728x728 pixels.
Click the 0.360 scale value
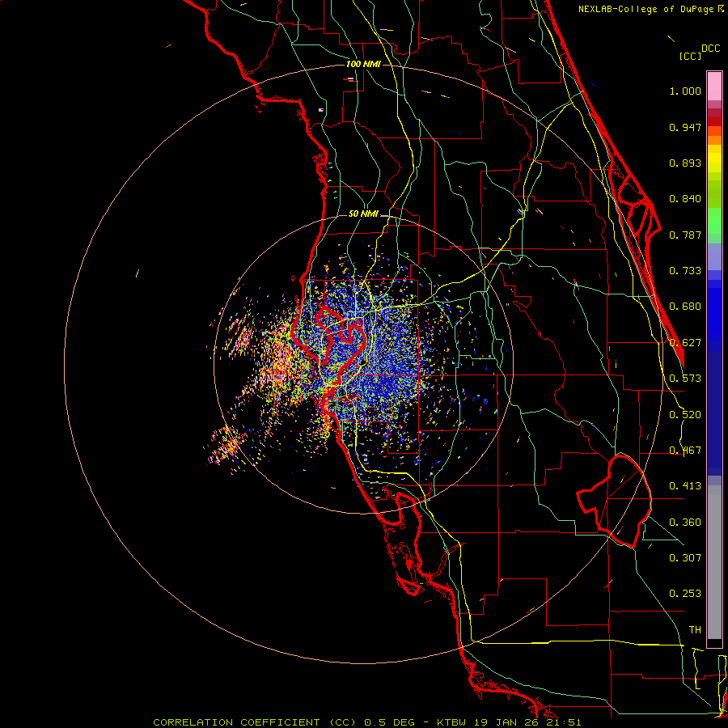[x=685, y=523]
